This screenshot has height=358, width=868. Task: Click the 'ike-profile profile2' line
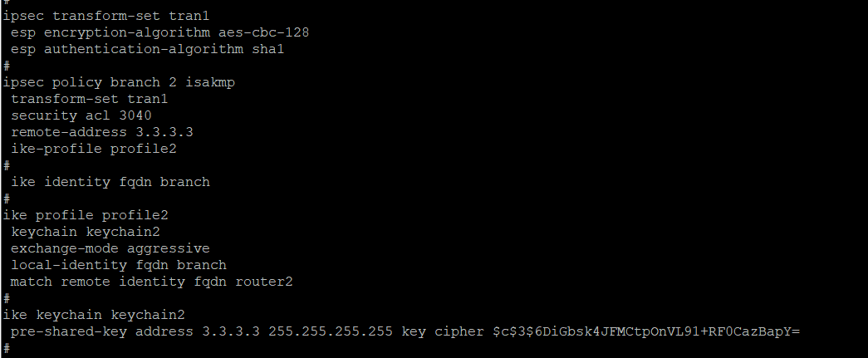click(x=93, y=149)
